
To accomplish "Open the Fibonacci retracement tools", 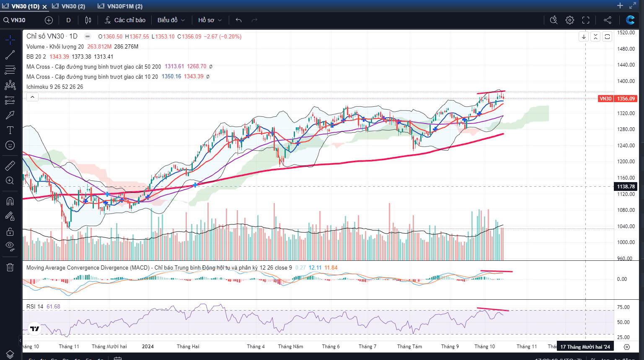I will (10, 70).
